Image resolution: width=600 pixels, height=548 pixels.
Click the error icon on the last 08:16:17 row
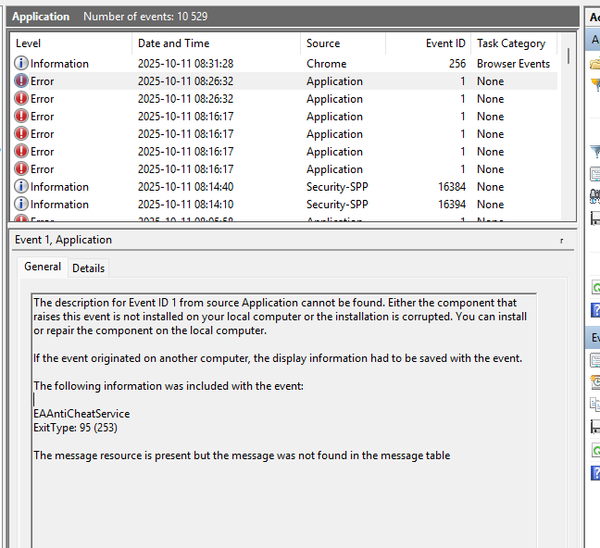21,170
